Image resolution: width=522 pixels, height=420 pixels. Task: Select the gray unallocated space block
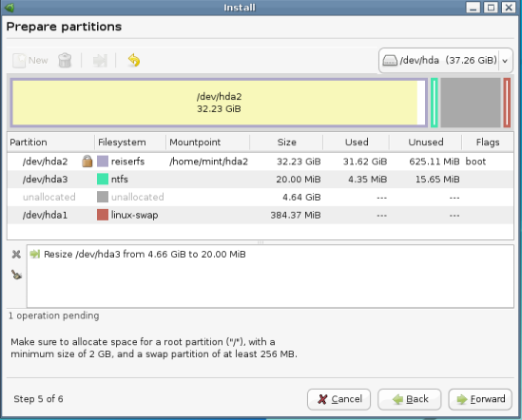[x=471, y=103]
